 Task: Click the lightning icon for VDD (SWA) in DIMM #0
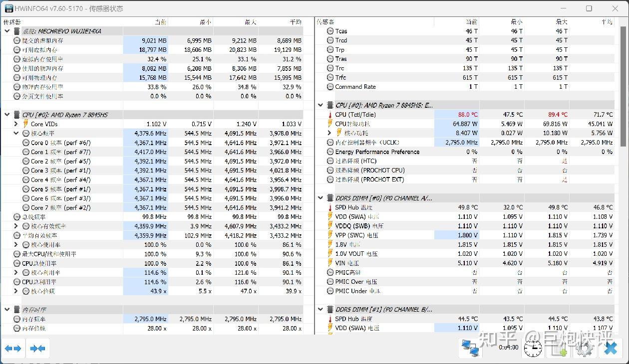(330, 216)
